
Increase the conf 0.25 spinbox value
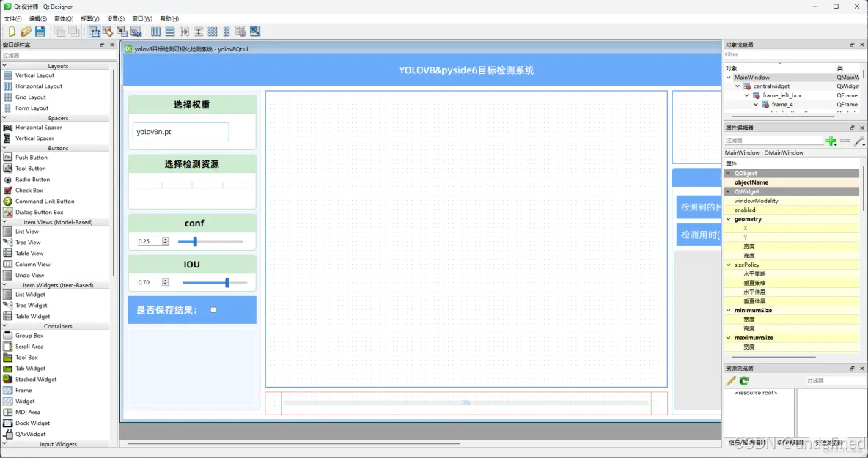165,240
